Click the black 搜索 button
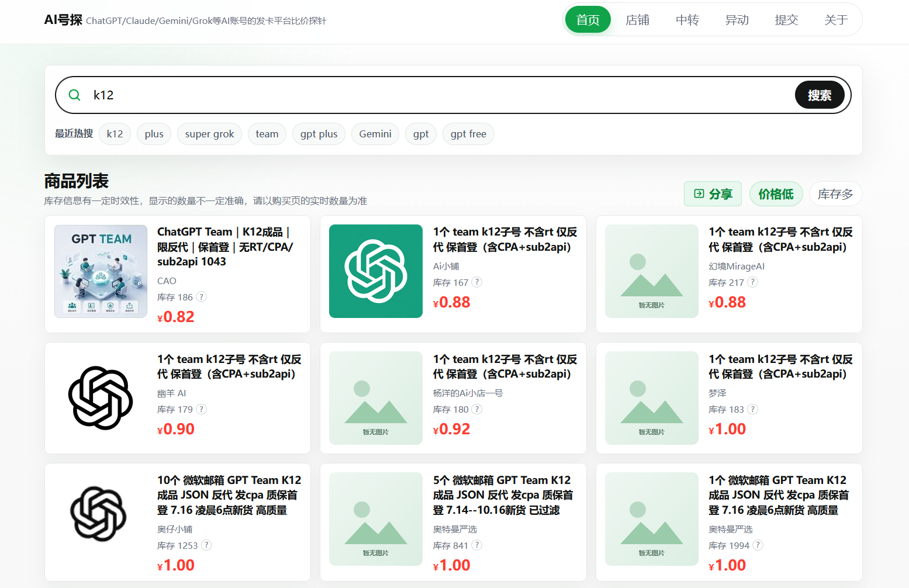Screen dimensions: 909x588 820,95
